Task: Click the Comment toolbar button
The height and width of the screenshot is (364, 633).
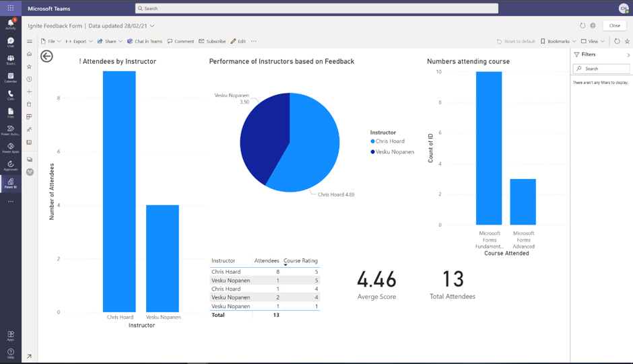Action: 180,41
